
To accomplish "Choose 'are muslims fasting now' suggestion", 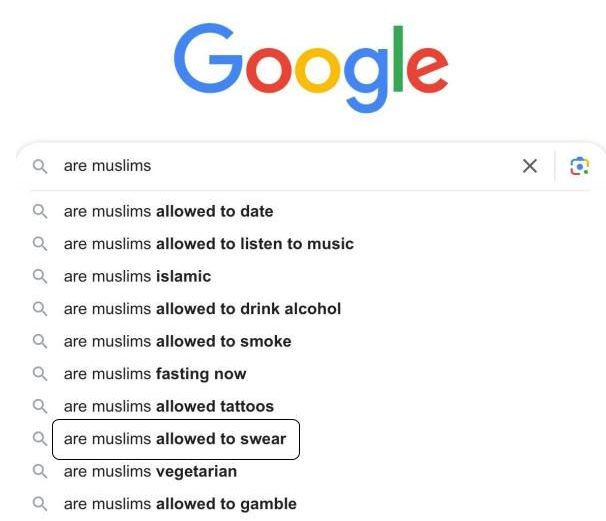I will (155, 374).
